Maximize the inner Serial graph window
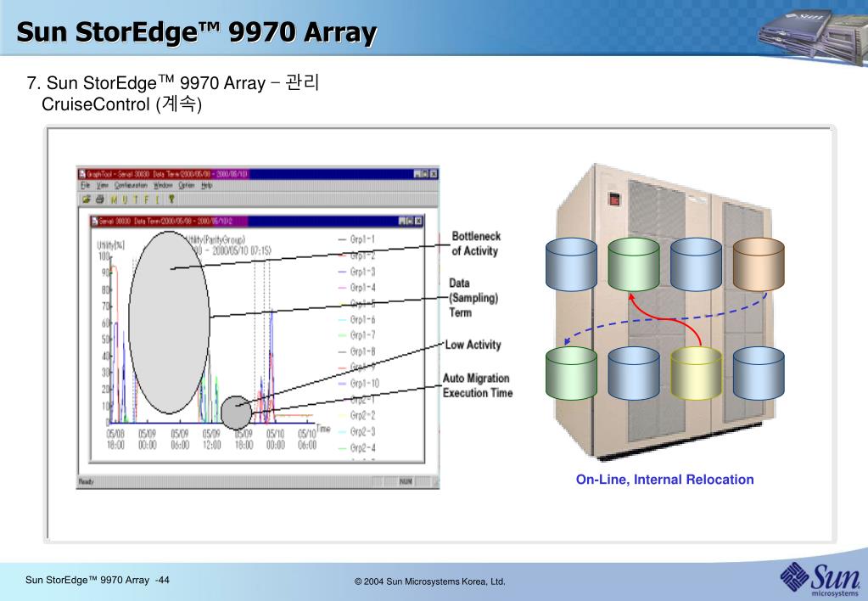Screen dimensions: 868x601 point(411,221)
